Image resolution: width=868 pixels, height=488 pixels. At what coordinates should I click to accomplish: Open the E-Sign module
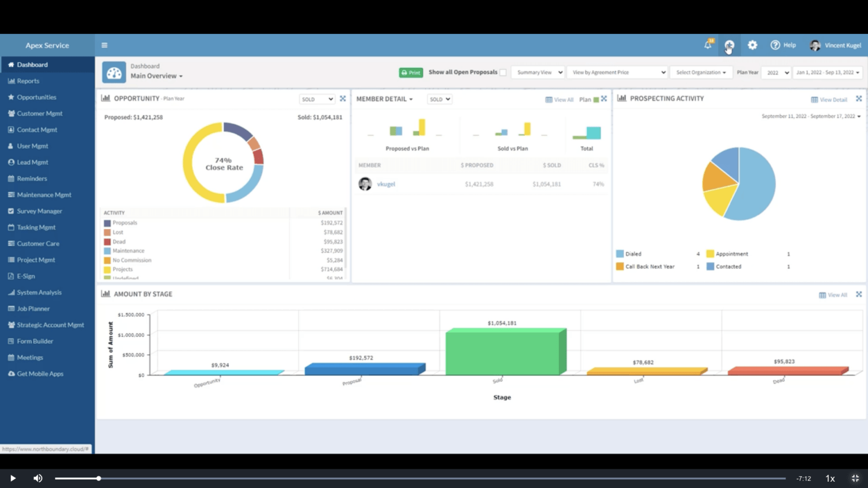point(25,276)
